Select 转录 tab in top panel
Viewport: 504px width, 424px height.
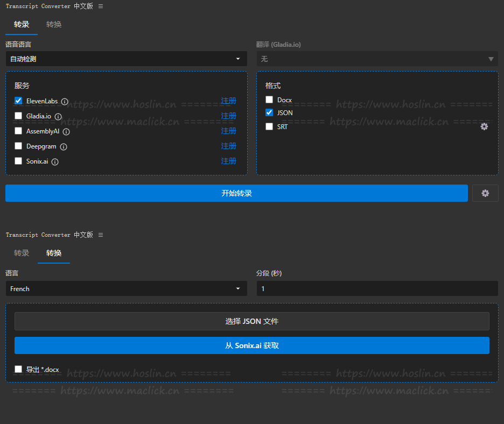point(22,24)
